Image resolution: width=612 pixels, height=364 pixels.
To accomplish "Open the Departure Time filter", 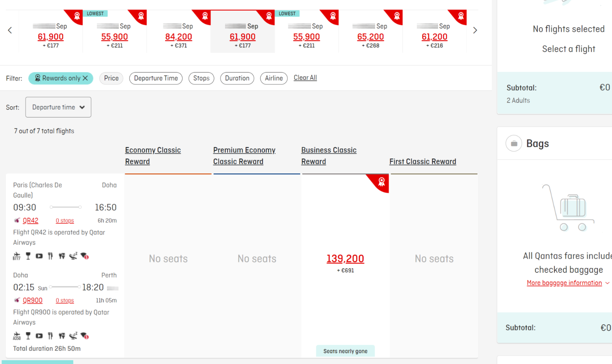I will 156,78.
